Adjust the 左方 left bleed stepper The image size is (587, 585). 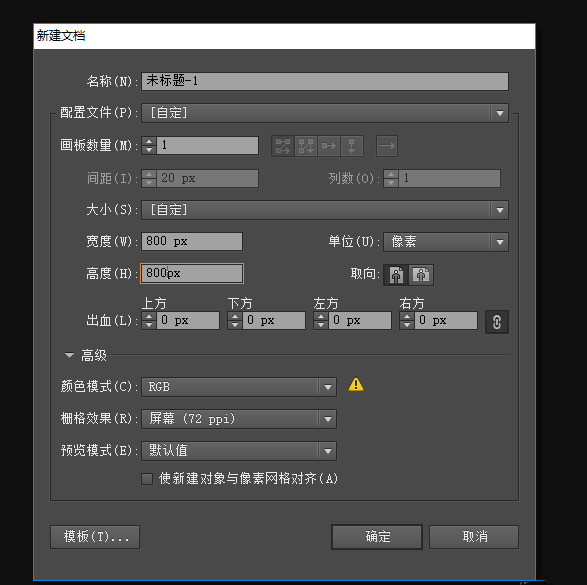tap(321, 320)
